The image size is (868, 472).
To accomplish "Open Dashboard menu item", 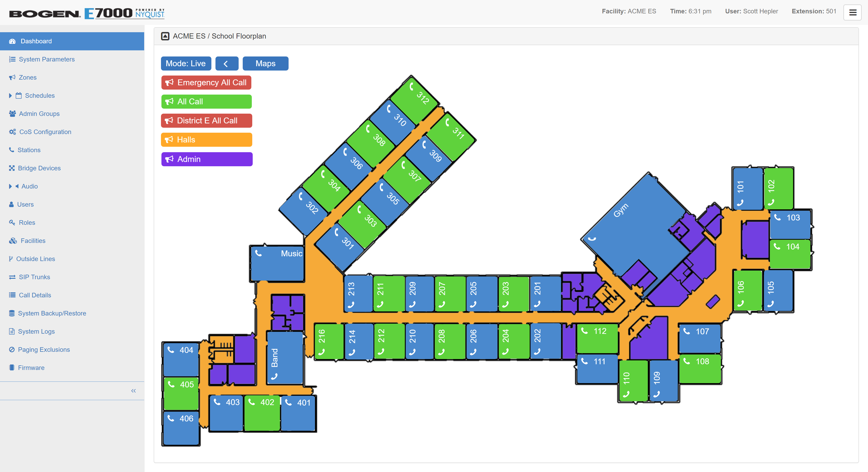I will point(72,41).
